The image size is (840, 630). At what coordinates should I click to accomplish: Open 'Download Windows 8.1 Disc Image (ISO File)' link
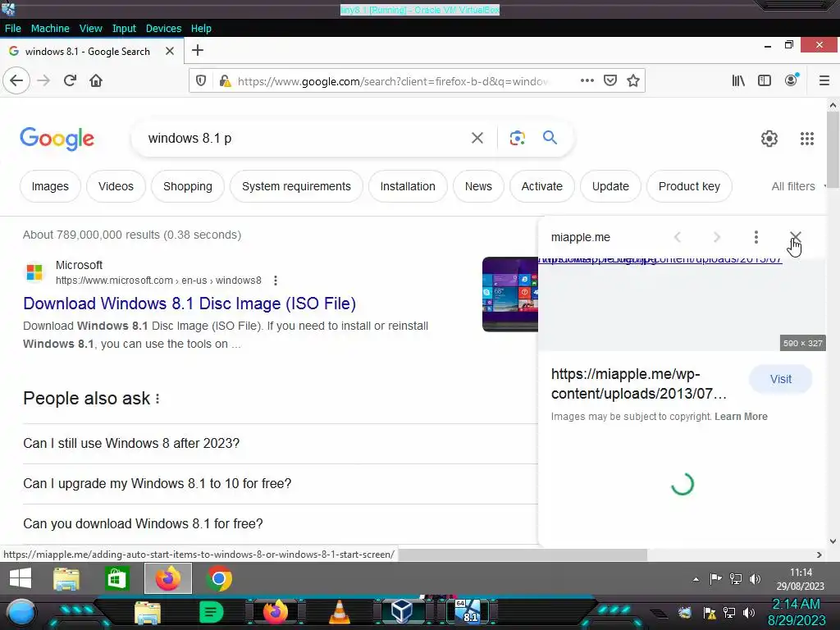189,304
